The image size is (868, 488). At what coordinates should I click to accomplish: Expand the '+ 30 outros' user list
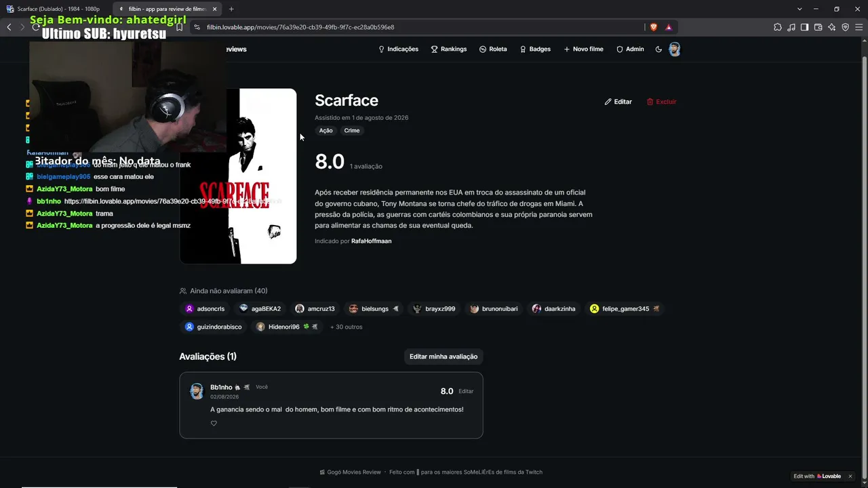coord(347,327)
